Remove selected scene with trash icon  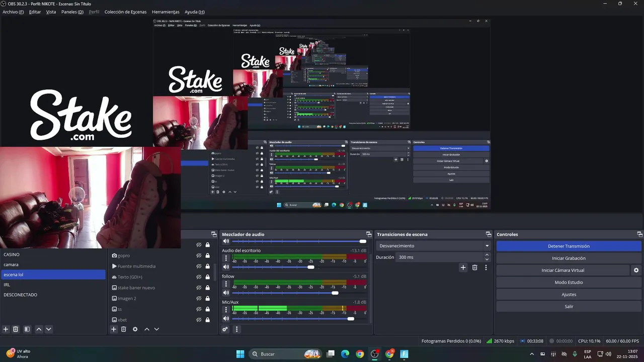[x=16, y=329]
